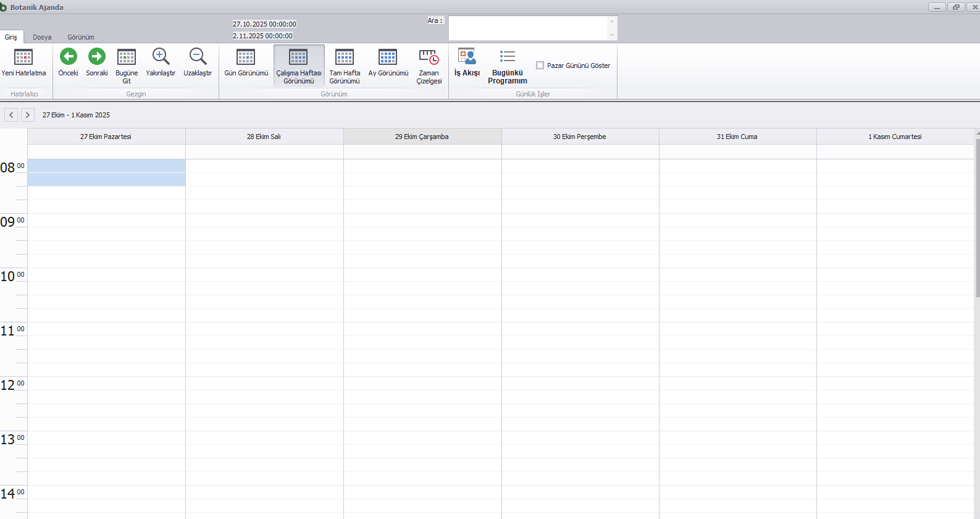
Task: Enable the Pazar Gününü Göster checkbox
Action: coord(540,65)
